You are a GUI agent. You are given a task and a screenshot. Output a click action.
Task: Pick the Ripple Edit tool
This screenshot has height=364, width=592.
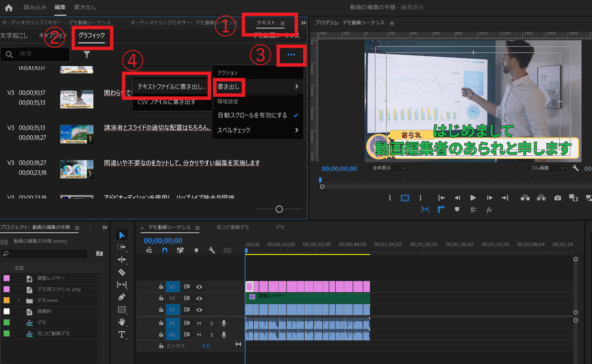pos(122,260)
